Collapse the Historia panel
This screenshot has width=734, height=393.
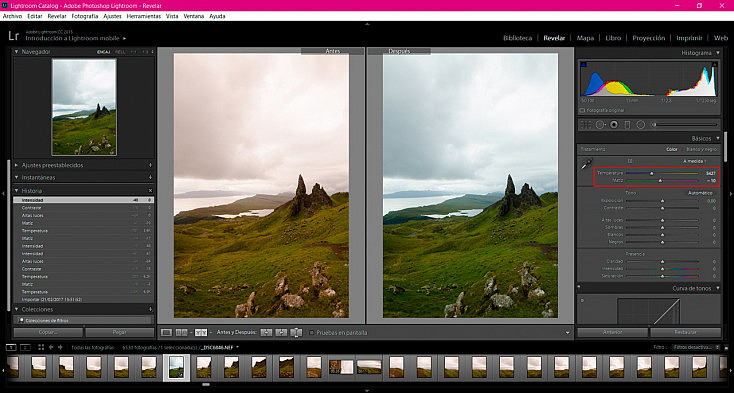pyautogui.click(x=16, y=191)
